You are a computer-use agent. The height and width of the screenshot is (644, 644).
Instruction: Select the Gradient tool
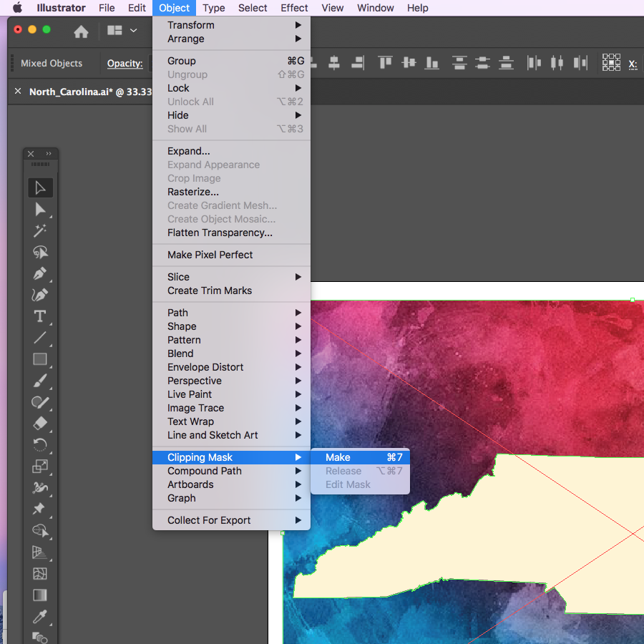(40, 595)
